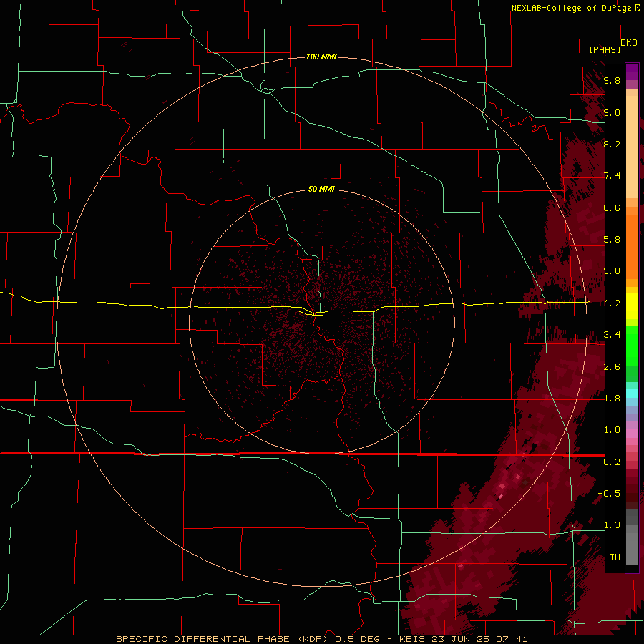Click the cyan band of the color bar
Image resolution: width=644 pixels, height=644 pixels.
(632, 394)
